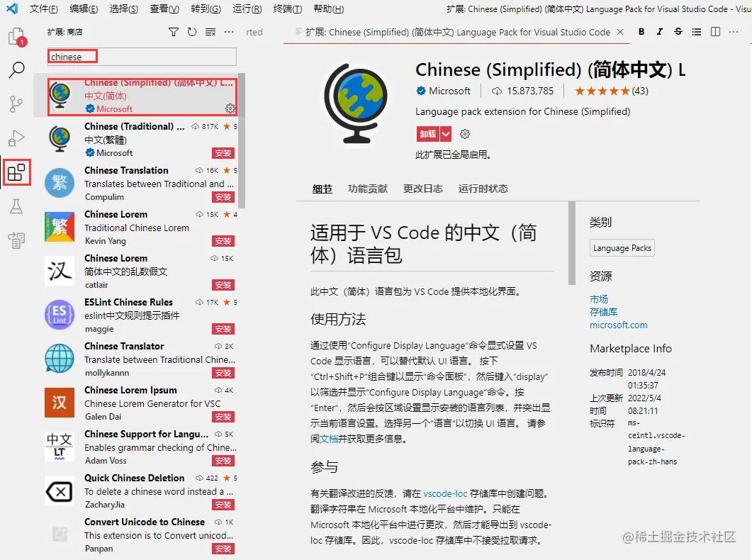Clear extension search results icon

(211, 32)
